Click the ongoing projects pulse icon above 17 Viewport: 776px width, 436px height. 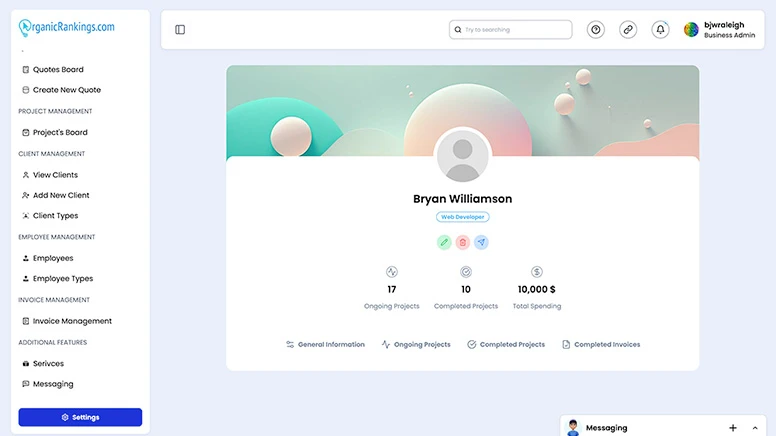(x=391, y=272)
